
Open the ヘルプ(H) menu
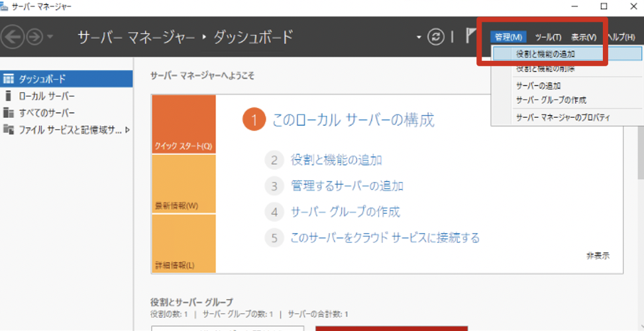(621, 37)
